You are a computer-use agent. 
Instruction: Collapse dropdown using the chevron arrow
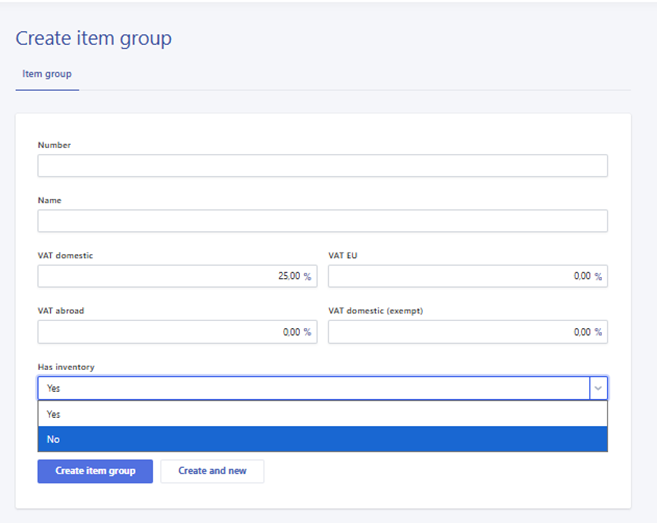(x=598, y=388)
